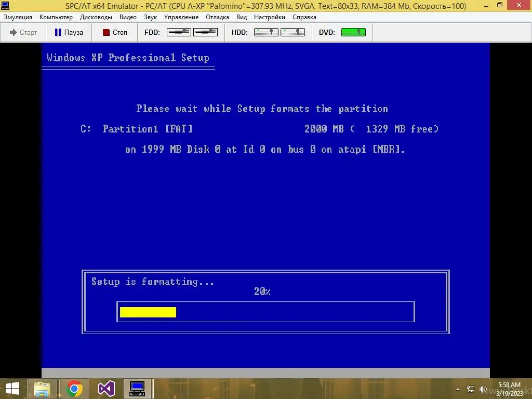532x399 pixels.
Task: Open the Справка menu
Action: (x=304, y=17)
